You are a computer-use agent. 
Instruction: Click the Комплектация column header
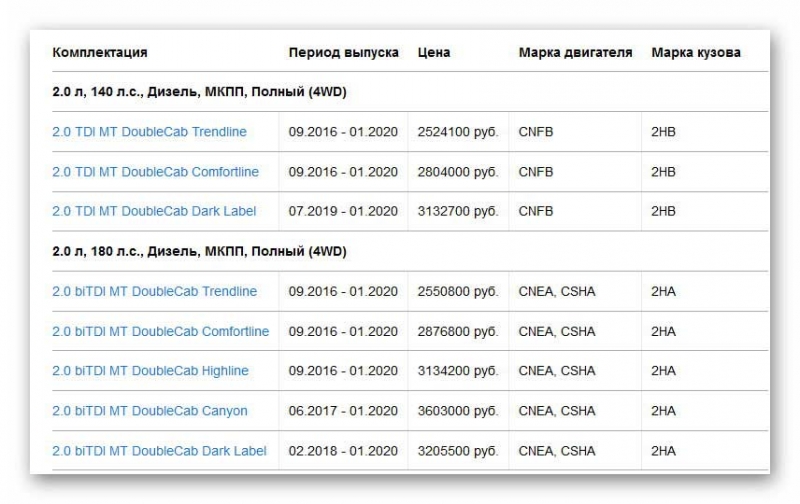[100, 53]
